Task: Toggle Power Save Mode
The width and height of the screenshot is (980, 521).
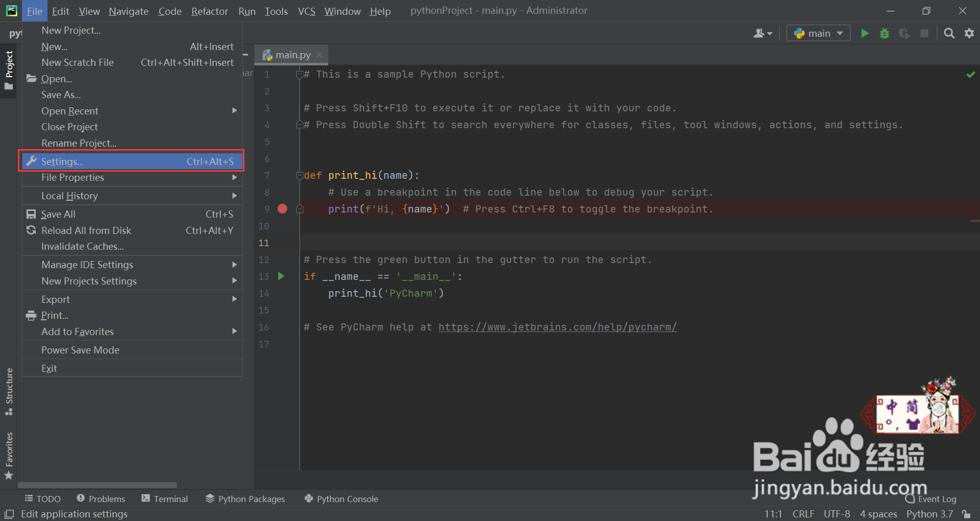Action: (x=132, y=350)
